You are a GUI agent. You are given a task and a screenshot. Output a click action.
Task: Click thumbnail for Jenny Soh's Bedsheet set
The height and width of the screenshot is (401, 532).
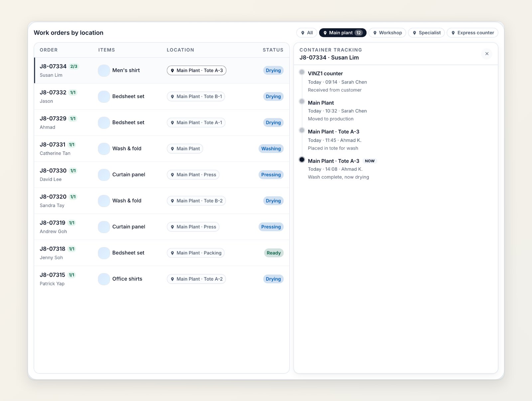pos(104,253)
